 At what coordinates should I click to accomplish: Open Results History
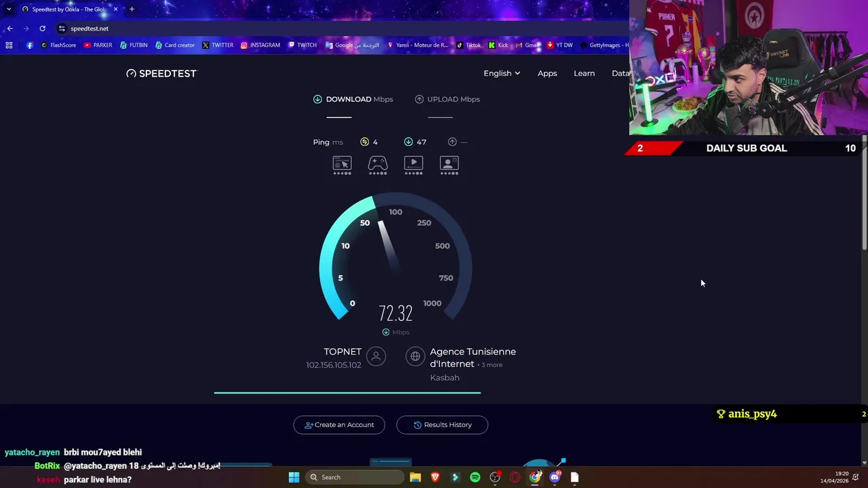click(442, 425)
